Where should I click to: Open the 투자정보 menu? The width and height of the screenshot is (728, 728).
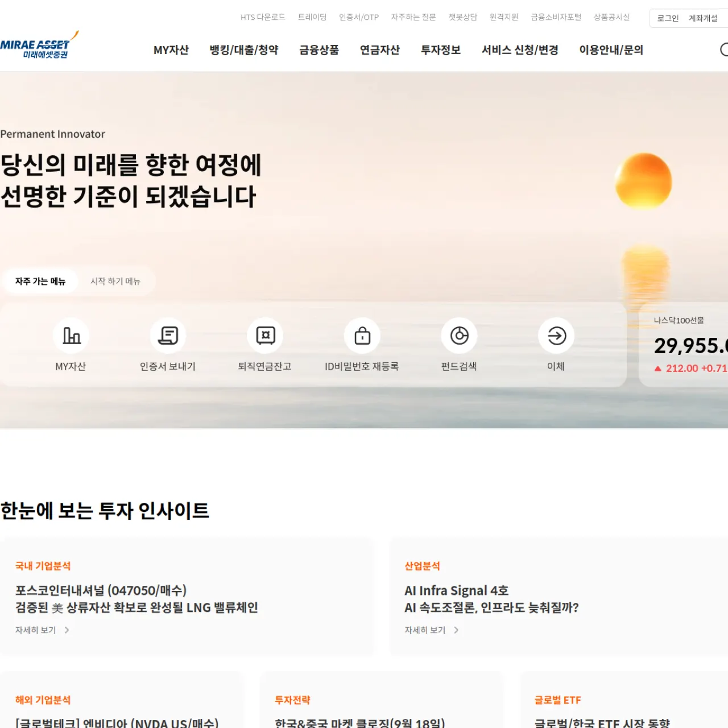(x=441, y=50)
